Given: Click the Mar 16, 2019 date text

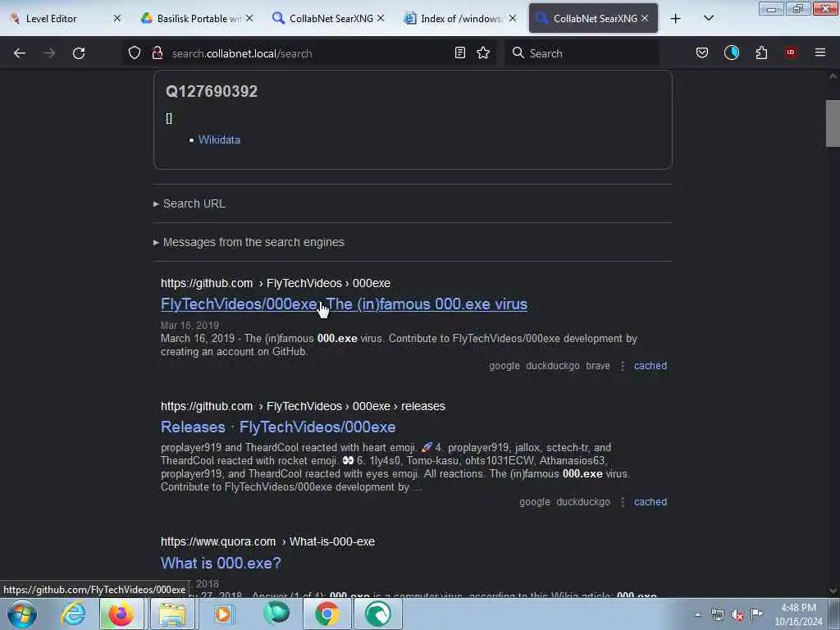Looking at the screenshot, I should (x=189, y=325).
